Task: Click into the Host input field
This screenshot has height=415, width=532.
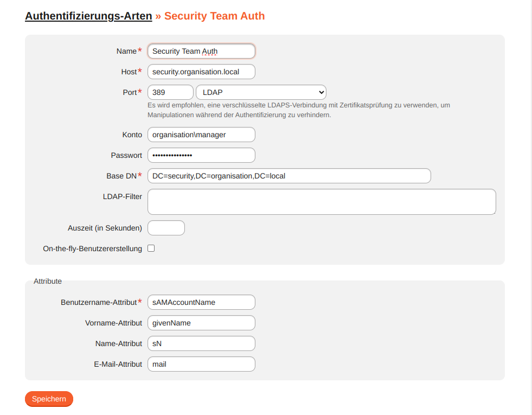Action: pyautogui.click(x=201, y=72)
